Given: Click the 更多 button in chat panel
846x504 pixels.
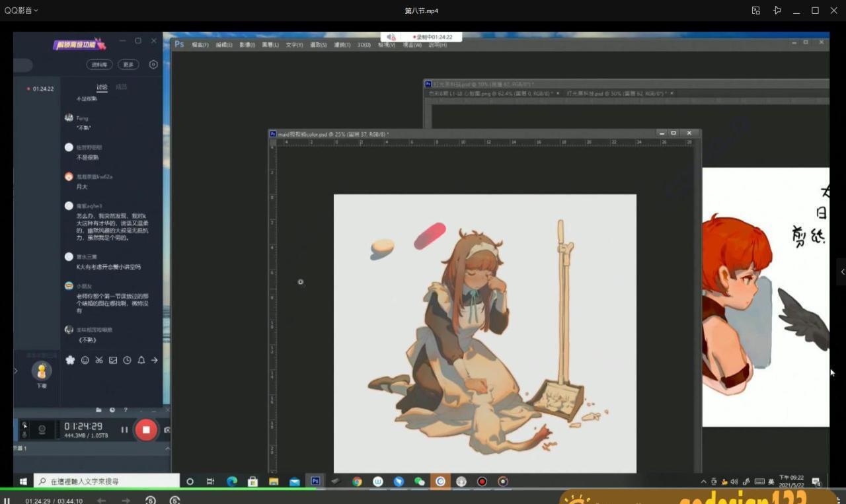Looking at the screenshot, I should [128, 65].
